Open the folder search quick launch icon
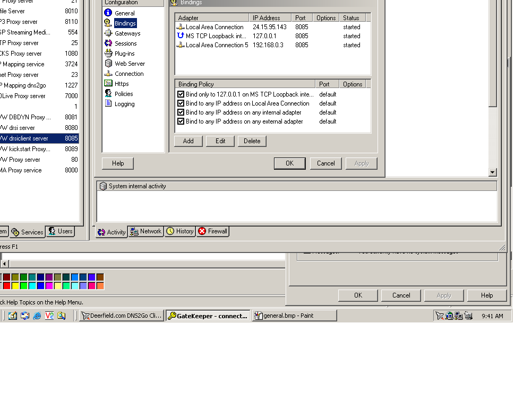The image size is (532, 402). 62,316
